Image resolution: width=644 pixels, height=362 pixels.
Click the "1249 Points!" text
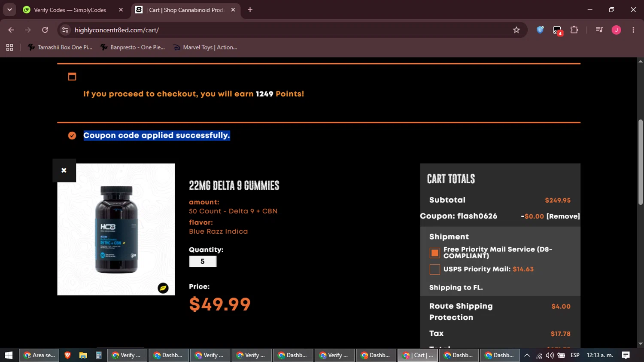(x=280, y=94)
